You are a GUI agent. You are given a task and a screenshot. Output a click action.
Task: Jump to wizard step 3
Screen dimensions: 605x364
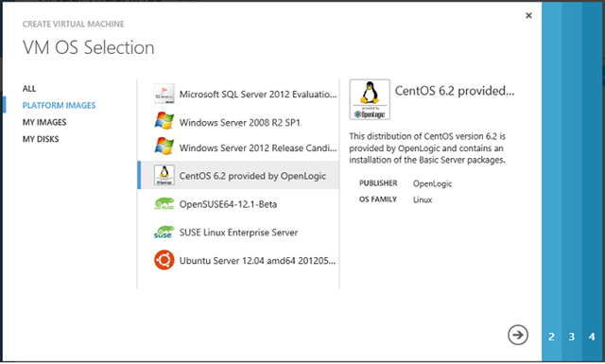click(572, 337)
